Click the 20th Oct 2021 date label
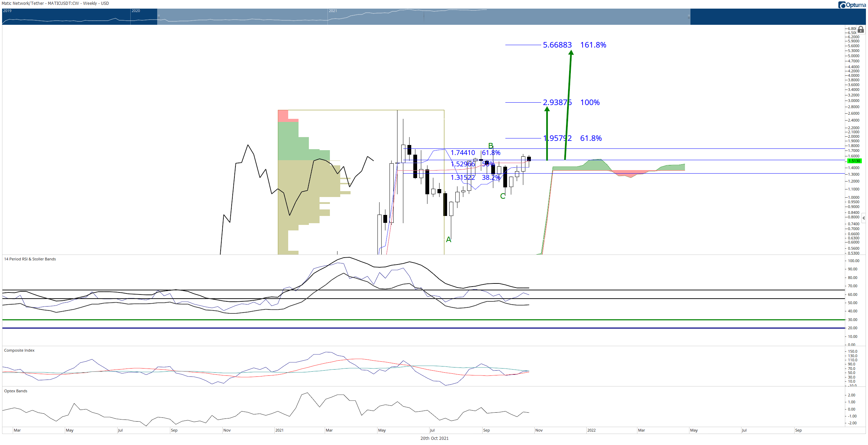 [434, 438]
